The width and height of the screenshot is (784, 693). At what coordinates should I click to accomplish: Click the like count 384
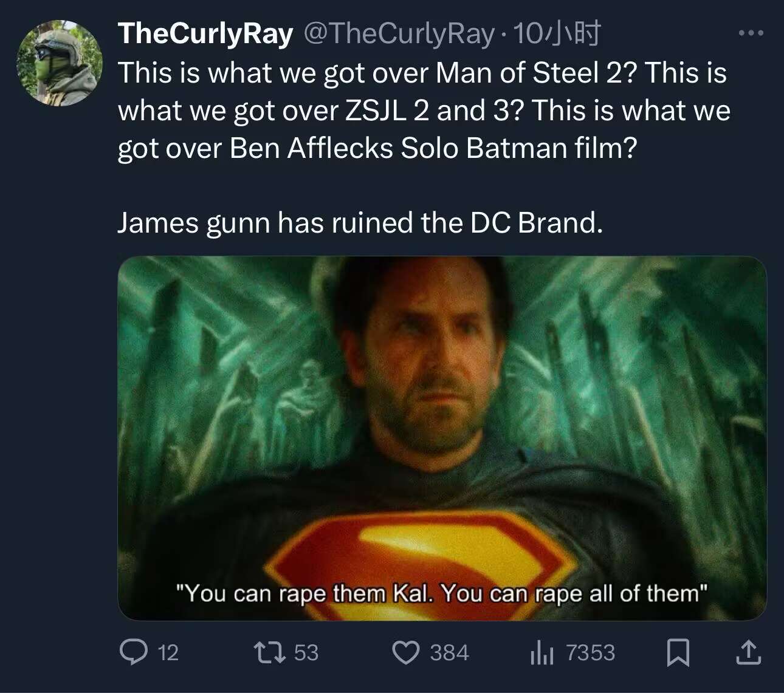(449, 653)
